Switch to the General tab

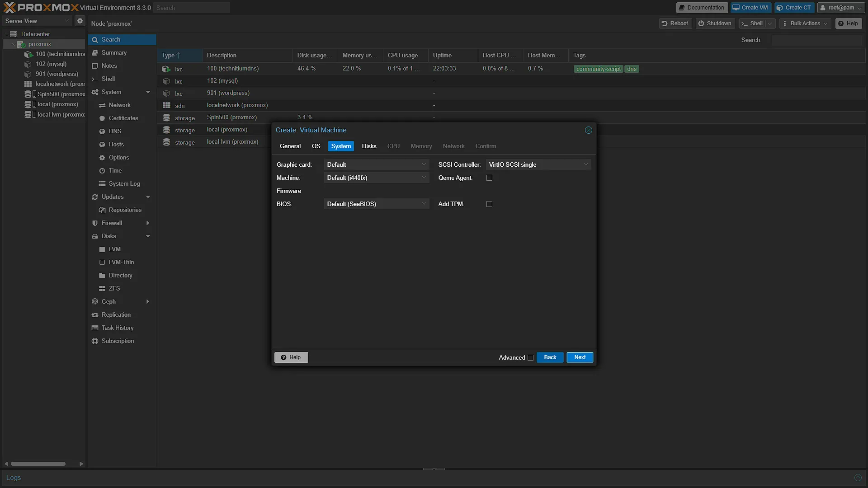(x=290, y=146)
